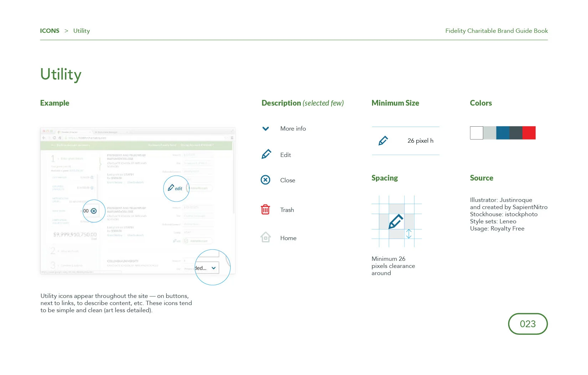
Task: Select the red color swatch
Action: point(529,133)
